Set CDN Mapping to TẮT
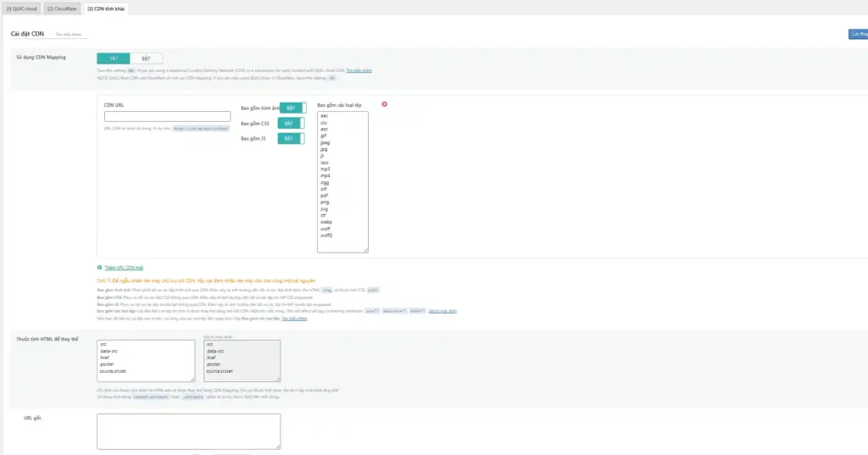 pos(114,58)
